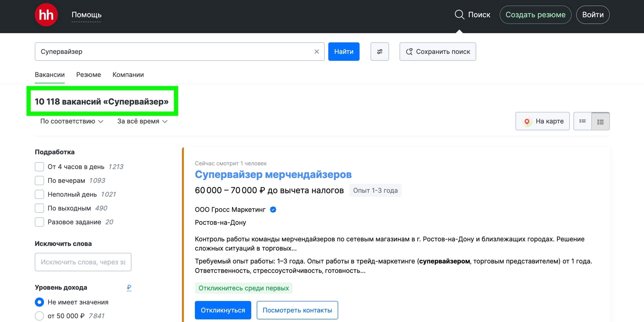Image resolution: width=644 pixels, height=322 pixels.
Task: Switch to compact list view icon
Action: pos(582,121)
